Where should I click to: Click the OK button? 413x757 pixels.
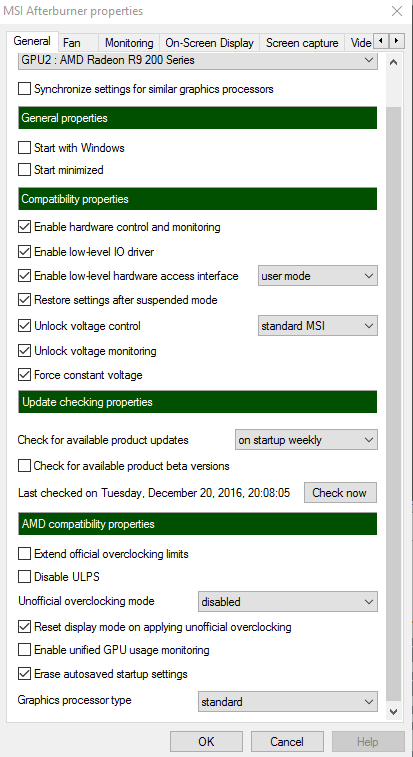pyautogui.click(x=206, y=741)
